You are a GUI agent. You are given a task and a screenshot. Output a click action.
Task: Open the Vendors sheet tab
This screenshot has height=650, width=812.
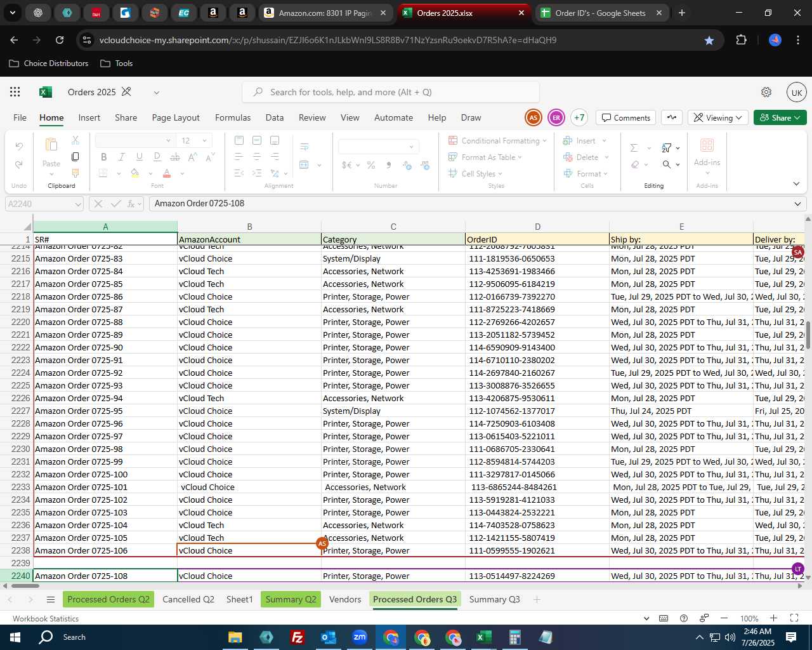[345, 599]
